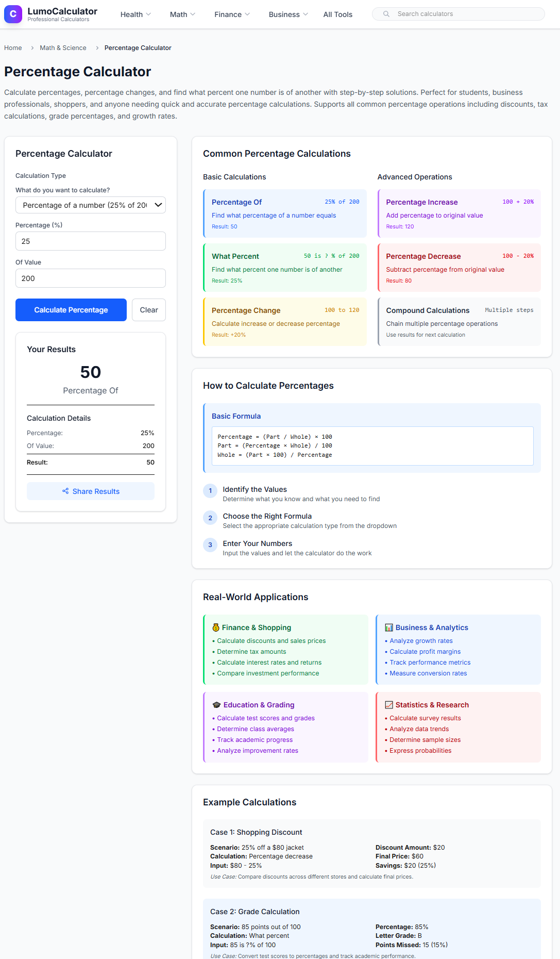Click 'Determine tax amounts' item
The height and width of the screenshot is (959, 560).
pos(251,652)
